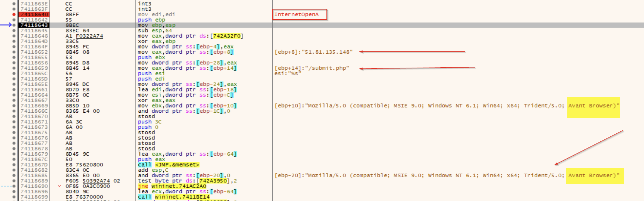The height and width of the screenshot is (201, 644).
Task: Click opcode bytes "F605 50392A74 02"
Action: pyautogui.click(x=93, y=181)
